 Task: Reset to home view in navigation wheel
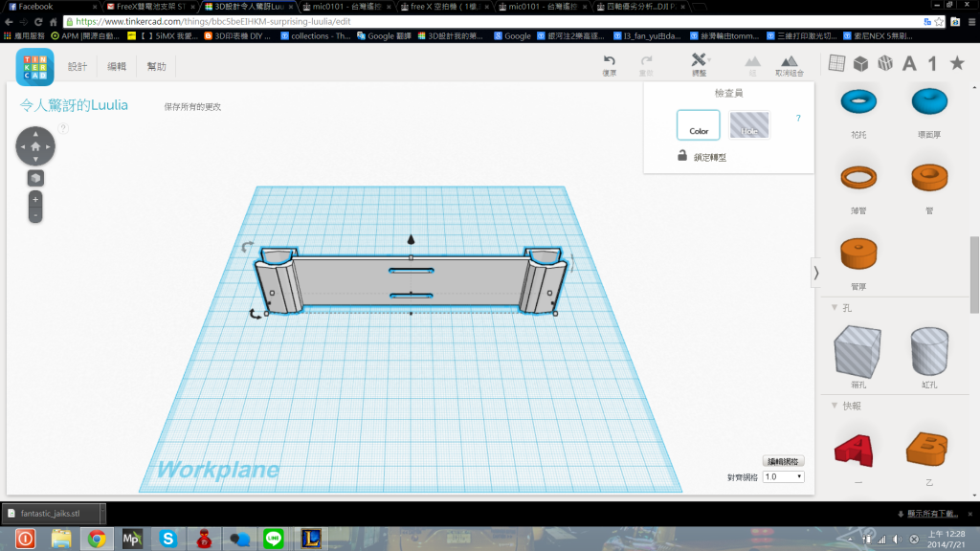coord(35,146)
